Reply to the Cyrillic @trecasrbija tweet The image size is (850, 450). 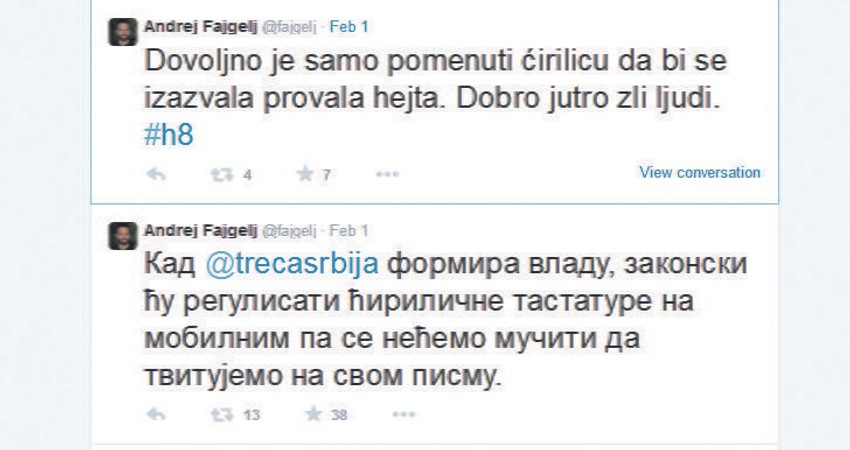(156, 415)
